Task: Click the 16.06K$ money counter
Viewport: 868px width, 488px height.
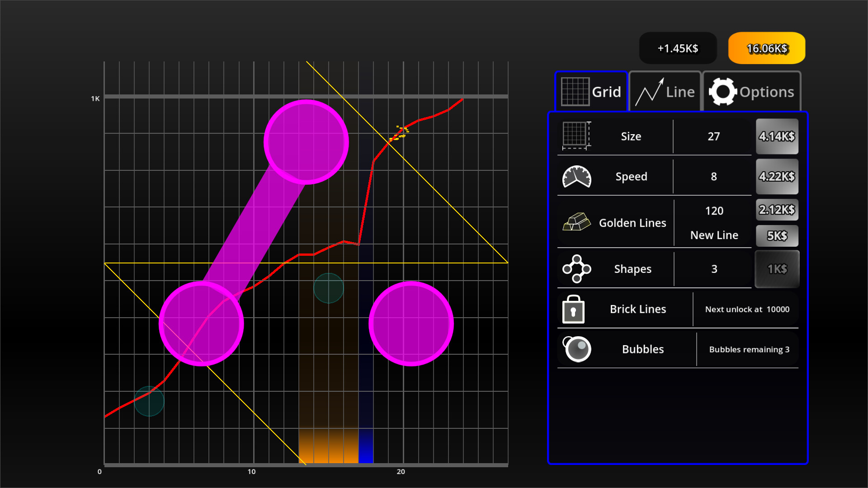Action: point(766,47)
